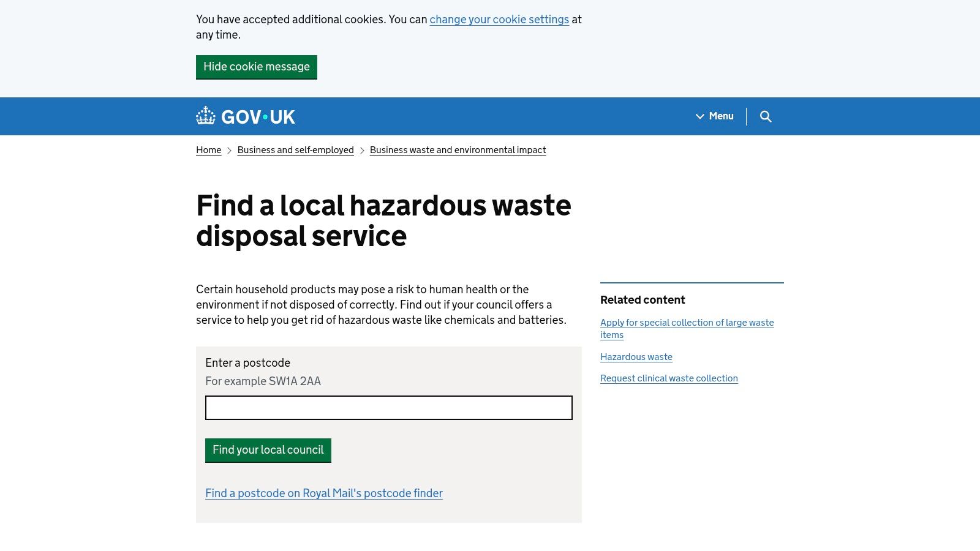
Task: Open Business and self-employed breadcrumb
Action: 295,150
